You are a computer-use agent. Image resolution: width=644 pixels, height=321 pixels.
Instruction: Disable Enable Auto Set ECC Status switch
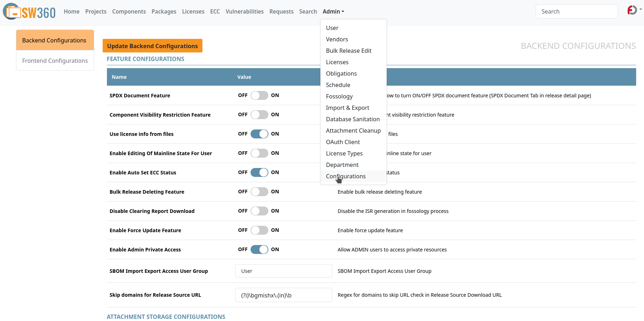tap(259, 173)
